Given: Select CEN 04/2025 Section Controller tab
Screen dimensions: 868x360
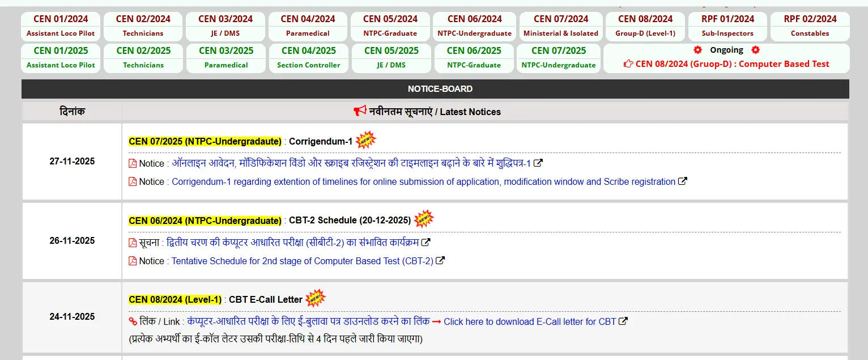Looking at the screenshot, I should (309, 58).
